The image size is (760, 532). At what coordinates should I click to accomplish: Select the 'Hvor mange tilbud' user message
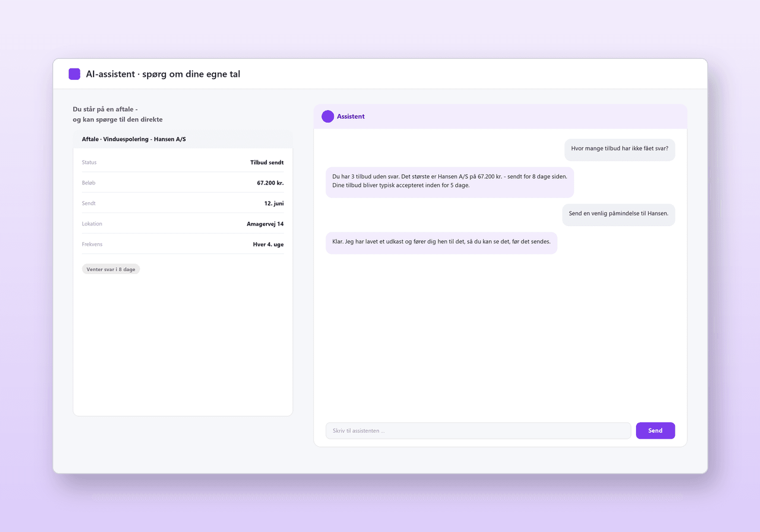tap(619, 149)
